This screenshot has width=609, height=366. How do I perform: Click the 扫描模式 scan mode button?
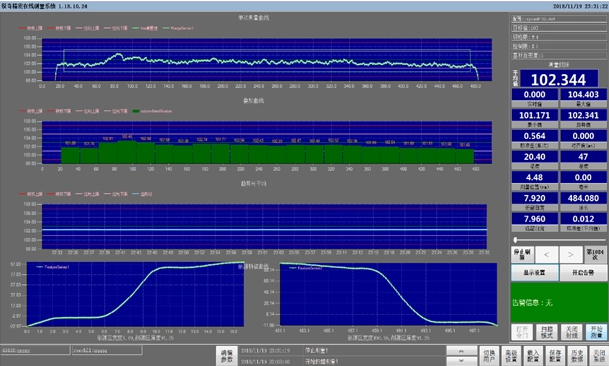click(x=546, y=332)
